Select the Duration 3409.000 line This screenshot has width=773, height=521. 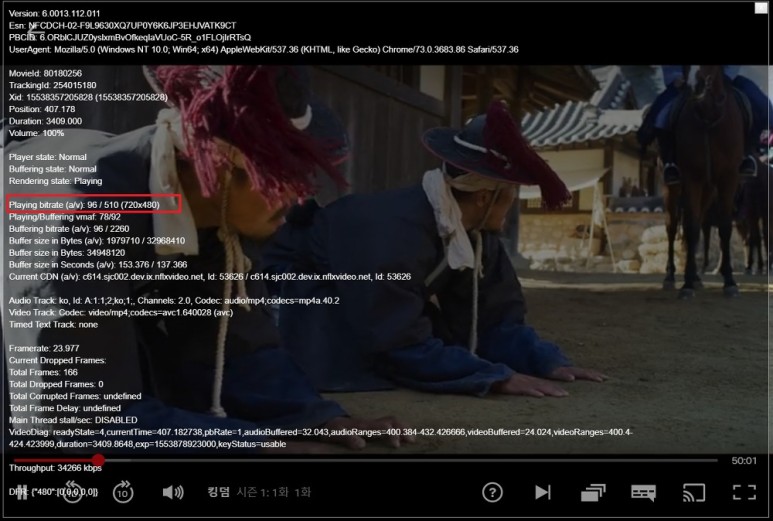coord(45,121)
